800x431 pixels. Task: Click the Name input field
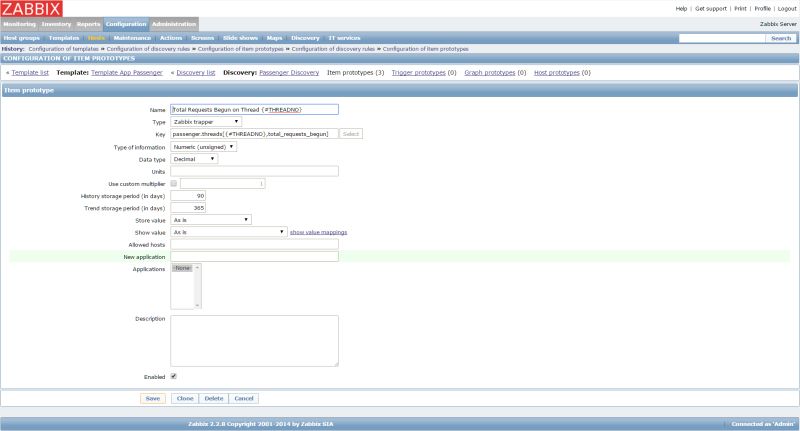[x=254, y=110]
